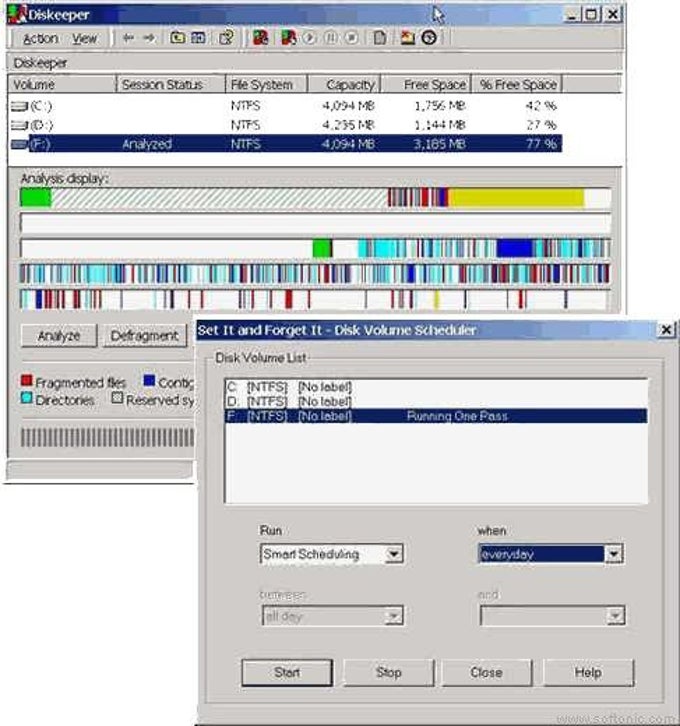Click the Help button in scheduler dialog

[x=588, y=672]
